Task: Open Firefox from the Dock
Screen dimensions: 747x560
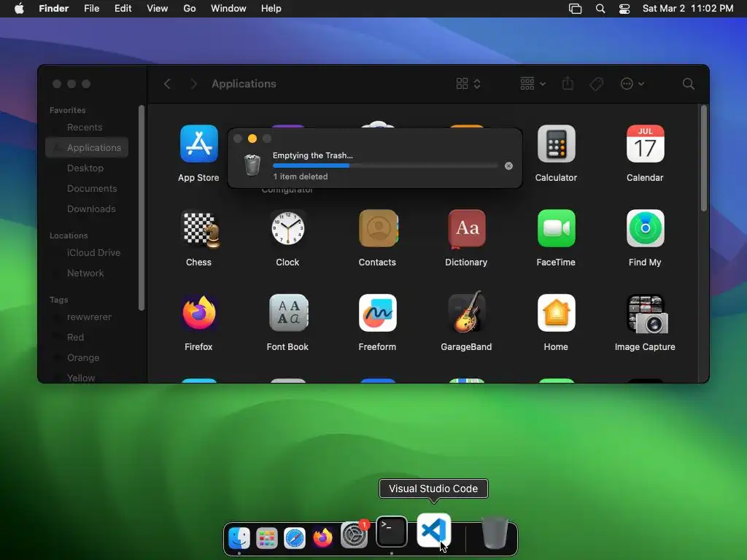Action: coord(323,537)
